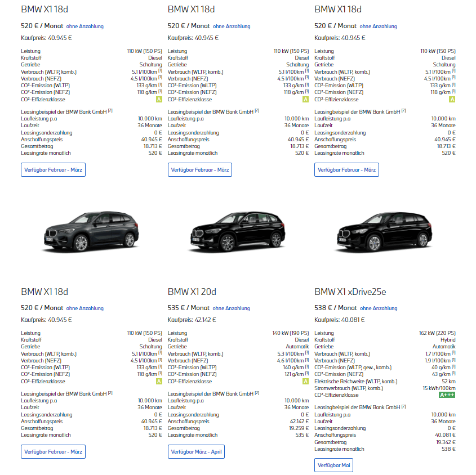
Task: Click the '1.9 l/100km' NEFZ consumption value
Action: click(x=438, y=361)
